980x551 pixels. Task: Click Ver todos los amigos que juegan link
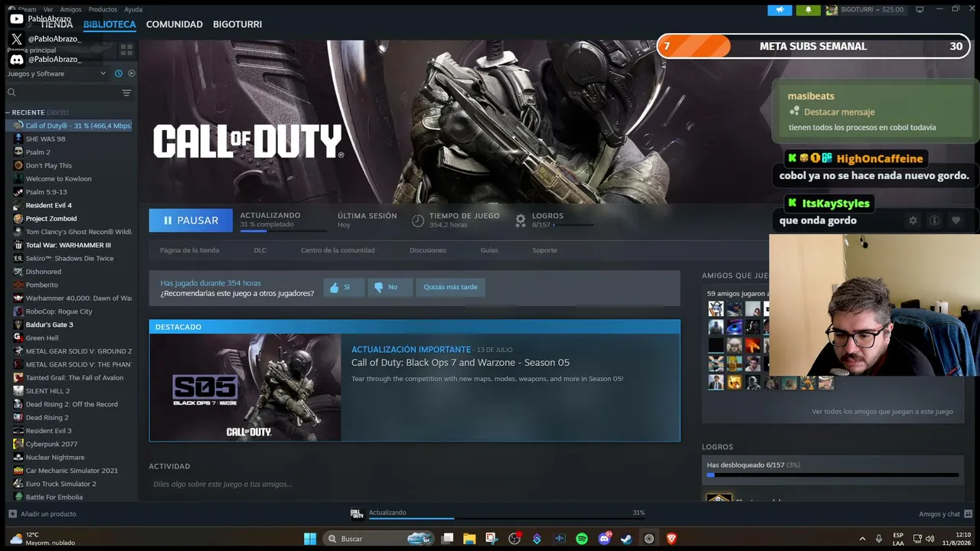pyautogui.click(x=882, y=412)
